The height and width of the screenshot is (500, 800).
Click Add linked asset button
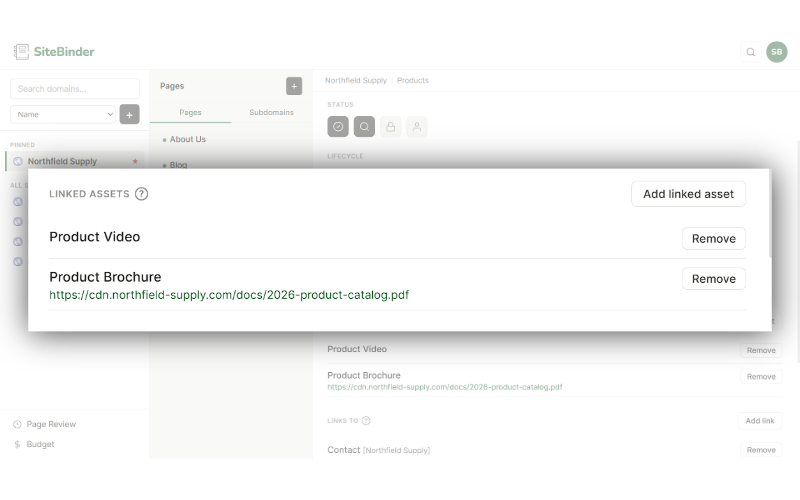(x=688, y=194)
